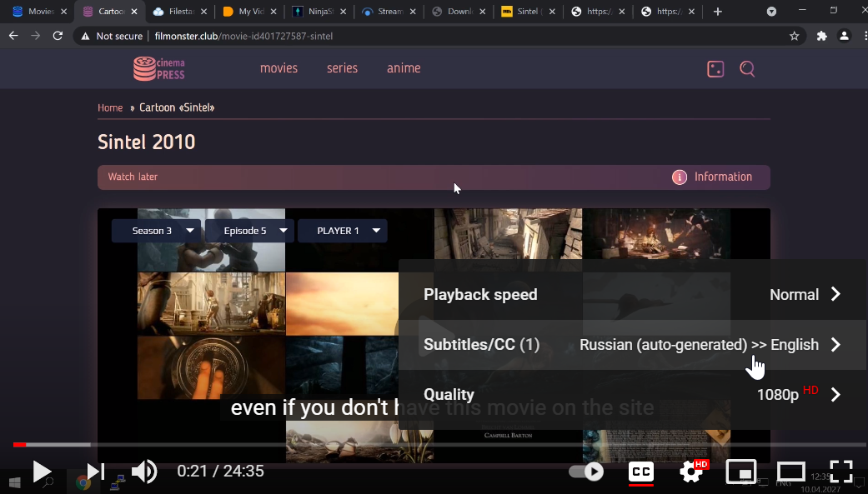The image size is (868, 494).
Task: Open a new browser tab
Action: tap(717, 12)
